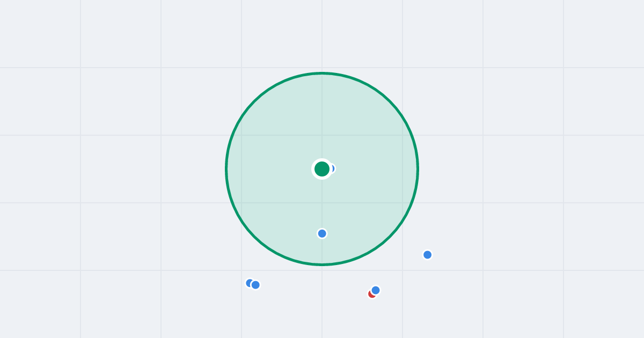Select the right dot of the bottom-left blue pair
Viewport: 644px width, 338px height.
coord(255,285)
